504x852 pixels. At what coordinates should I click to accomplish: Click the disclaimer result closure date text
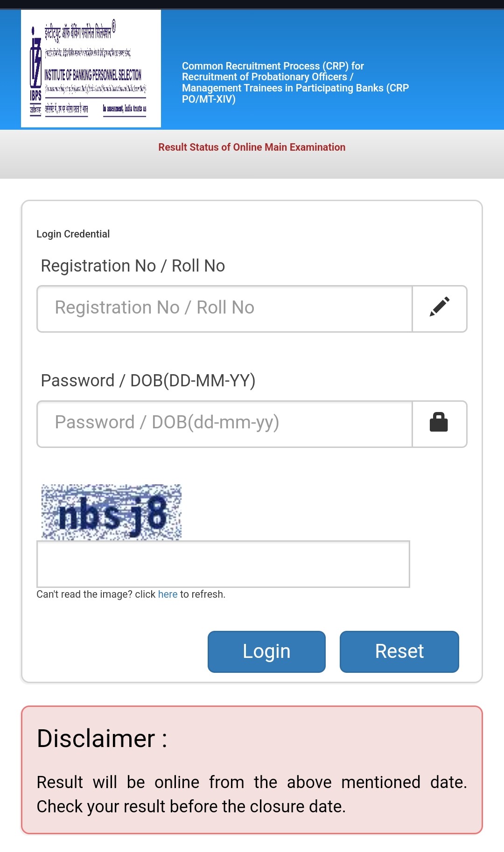252,794
